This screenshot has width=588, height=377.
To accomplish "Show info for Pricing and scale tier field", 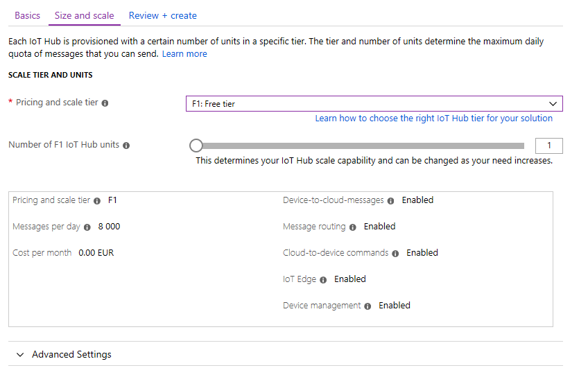I will point(105,103).
